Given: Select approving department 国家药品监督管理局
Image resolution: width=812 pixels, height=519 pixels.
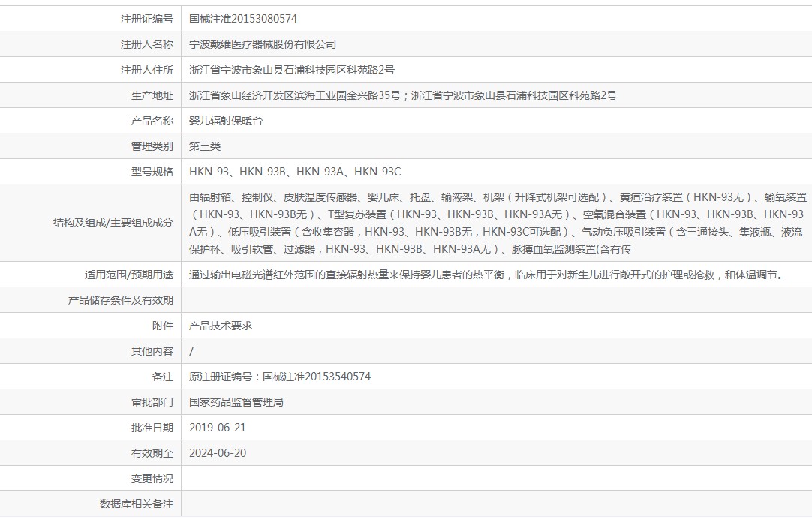Looking at the screenshot, I should pos(236,402).
